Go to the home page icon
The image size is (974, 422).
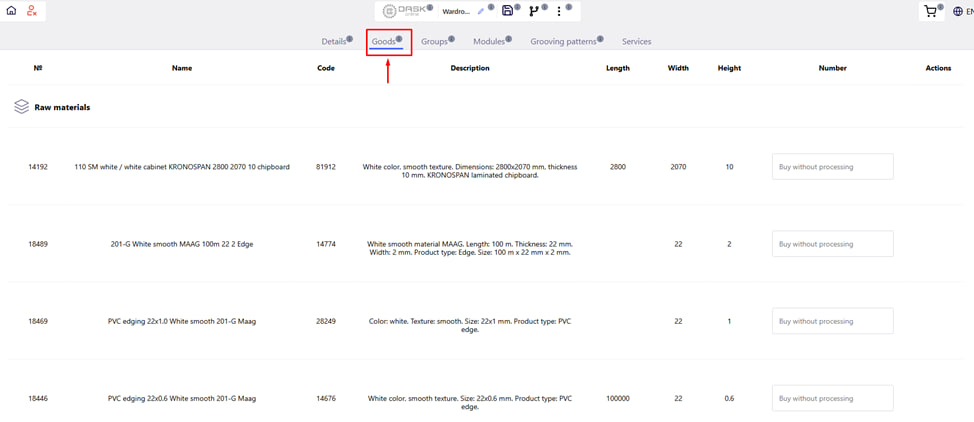coord(11,11)
